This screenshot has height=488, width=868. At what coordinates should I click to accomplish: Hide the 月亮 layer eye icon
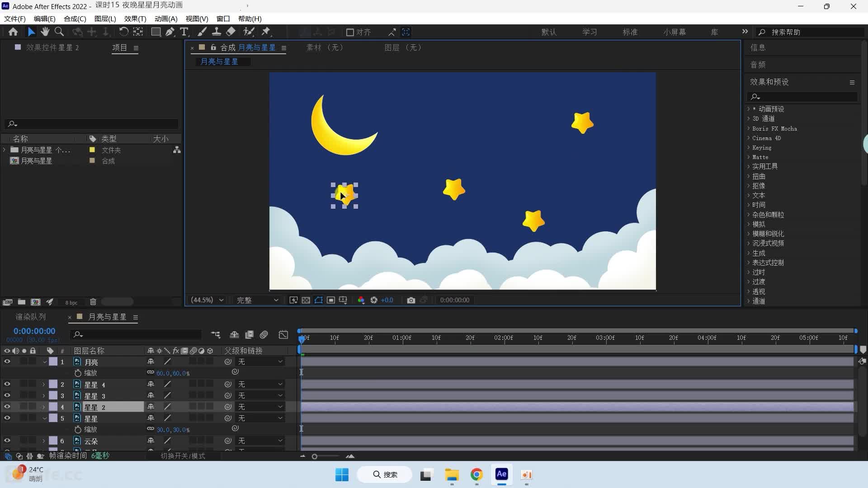(x=7, y=361)
